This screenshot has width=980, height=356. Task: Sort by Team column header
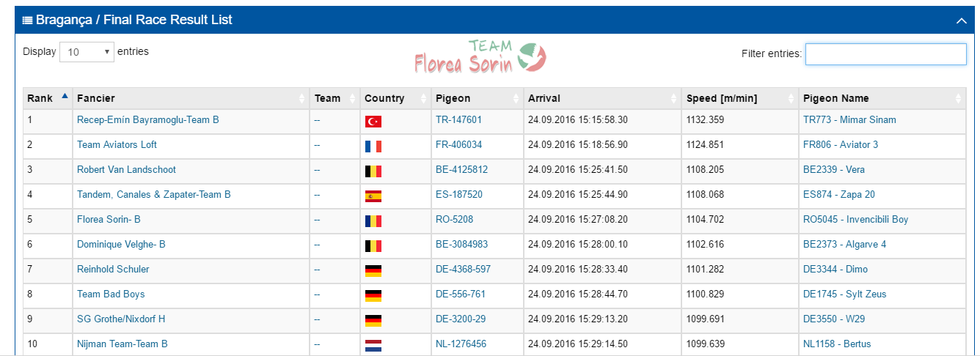[334, 98]
